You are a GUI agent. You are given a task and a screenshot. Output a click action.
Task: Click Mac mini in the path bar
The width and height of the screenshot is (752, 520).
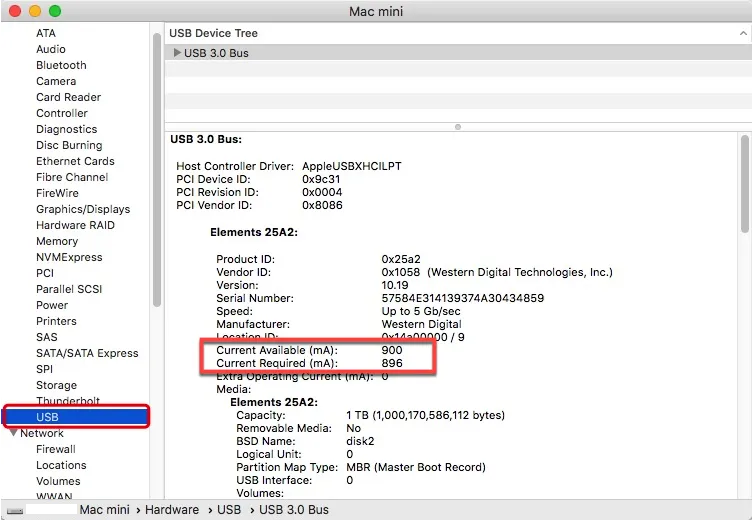[x=105, y=510]
